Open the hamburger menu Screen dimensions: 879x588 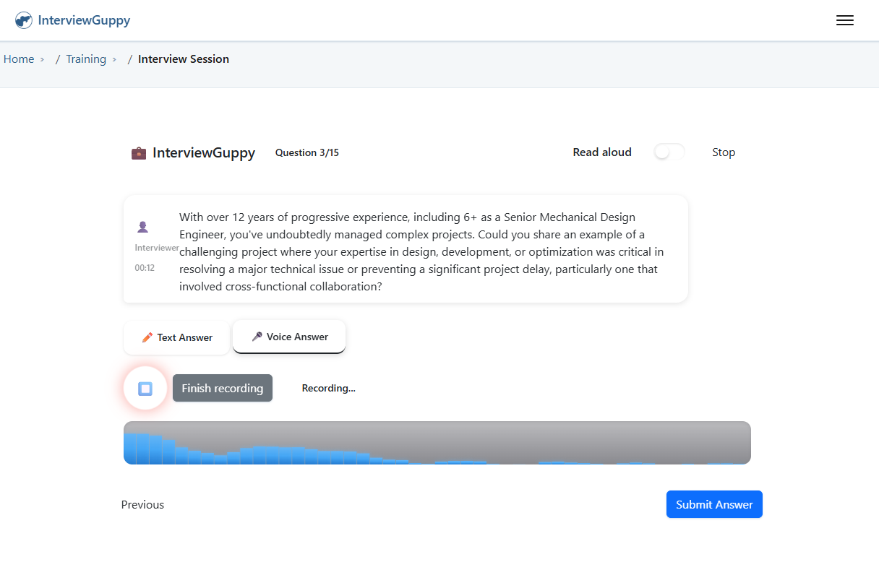tap(844, 20)
